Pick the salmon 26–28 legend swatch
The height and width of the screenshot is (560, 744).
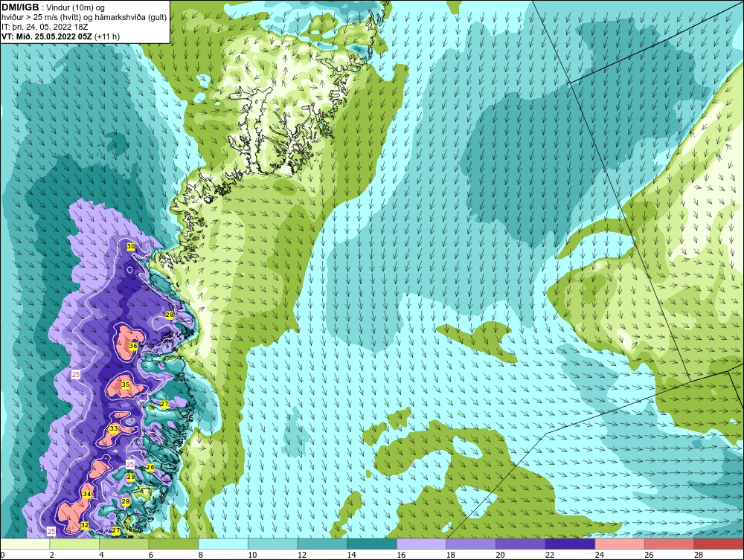[x=670, y=544]
